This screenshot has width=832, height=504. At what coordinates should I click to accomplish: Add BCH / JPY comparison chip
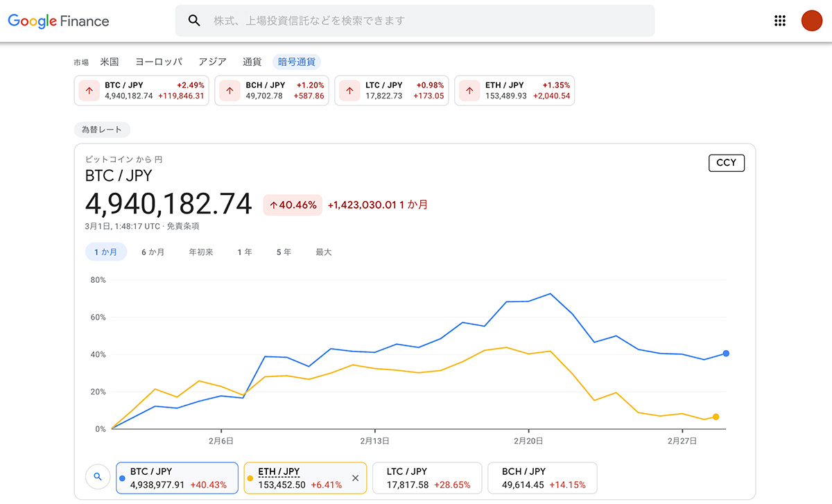pos(542,478)
